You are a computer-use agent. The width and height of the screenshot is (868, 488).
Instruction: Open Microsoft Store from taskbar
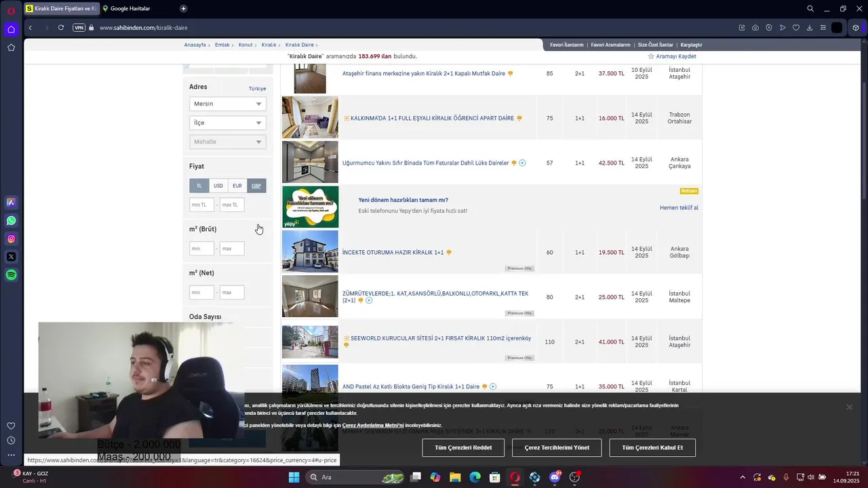pos(495,477)
